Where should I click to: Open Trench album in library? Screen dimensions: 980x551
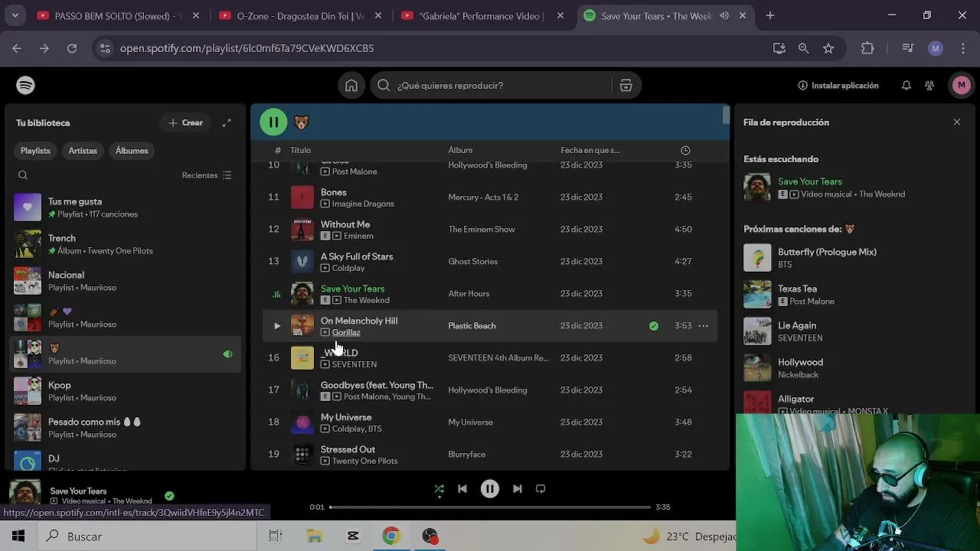126,244
